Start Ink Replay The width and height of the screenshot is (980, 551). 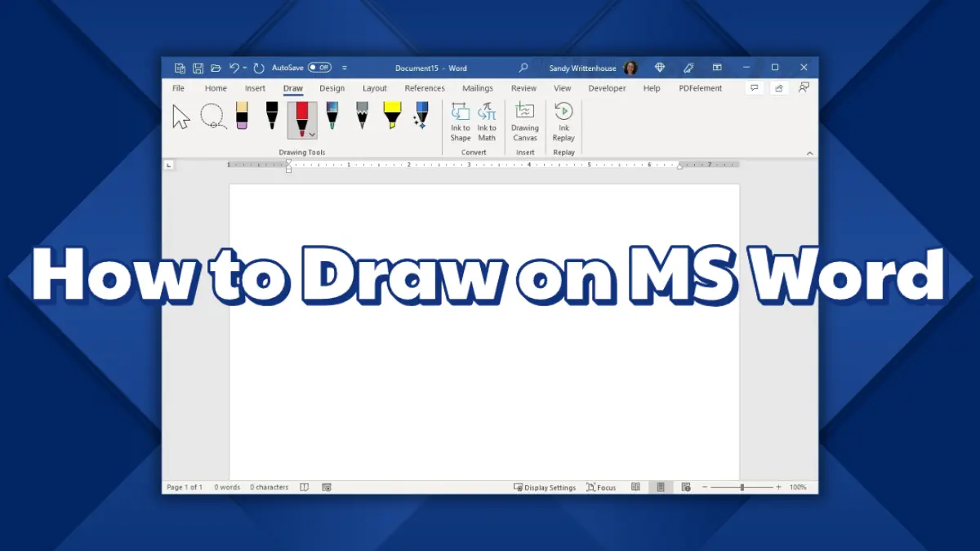[x=563, y=122]
